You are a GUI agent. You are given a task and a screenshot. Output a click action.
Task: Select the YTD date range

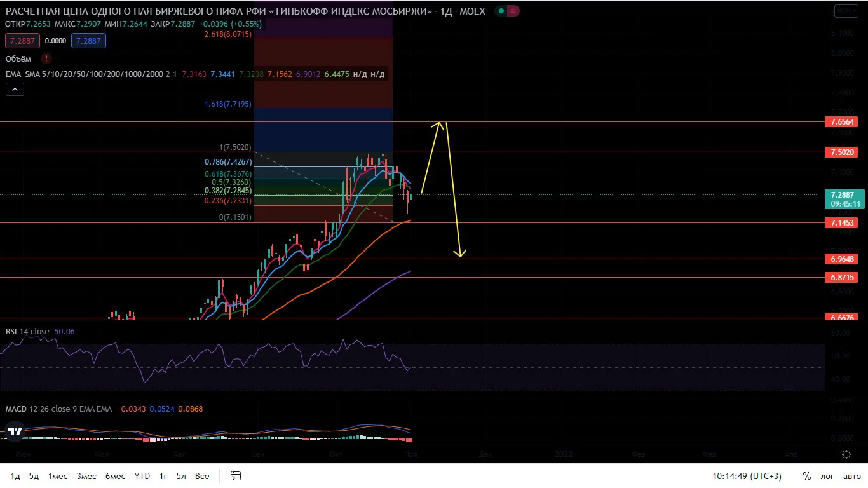pos(142,476)
